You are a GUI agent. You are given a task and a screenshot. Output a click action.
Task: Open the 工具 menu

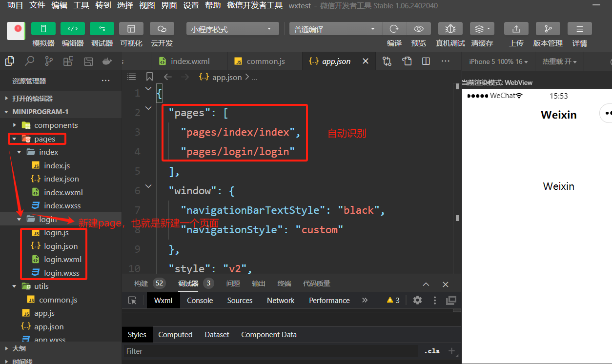pyautogui.click(x=82, y=5)
